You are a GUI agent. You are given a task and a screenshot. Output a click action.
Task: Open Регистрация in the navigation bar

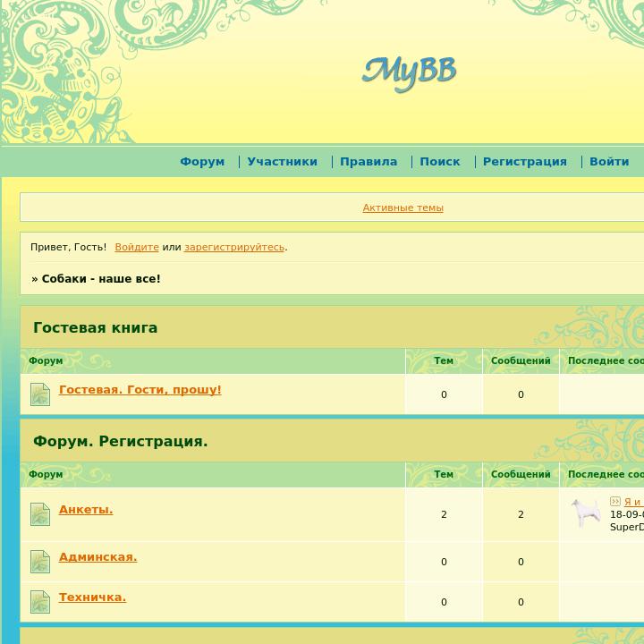pyautogui.click(x=525, y=161)
